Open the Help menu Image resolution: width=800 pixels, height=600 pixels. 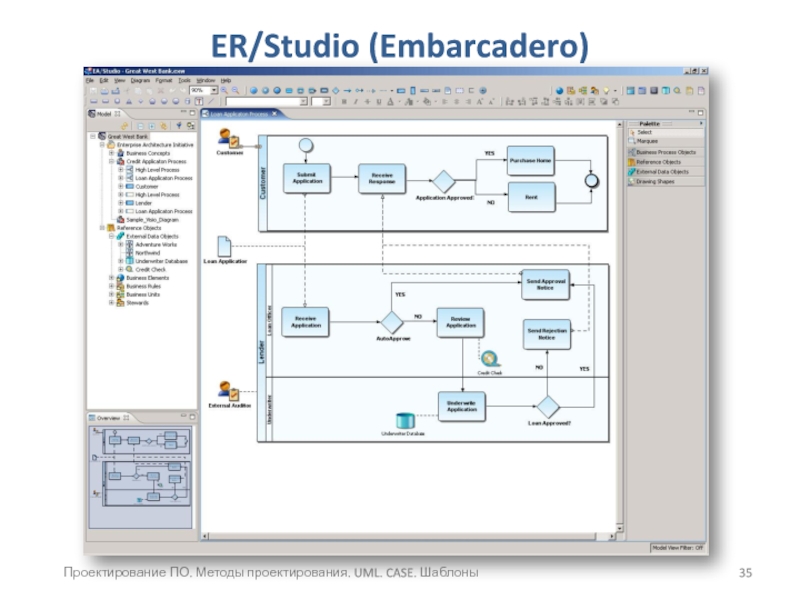point(226,81)
